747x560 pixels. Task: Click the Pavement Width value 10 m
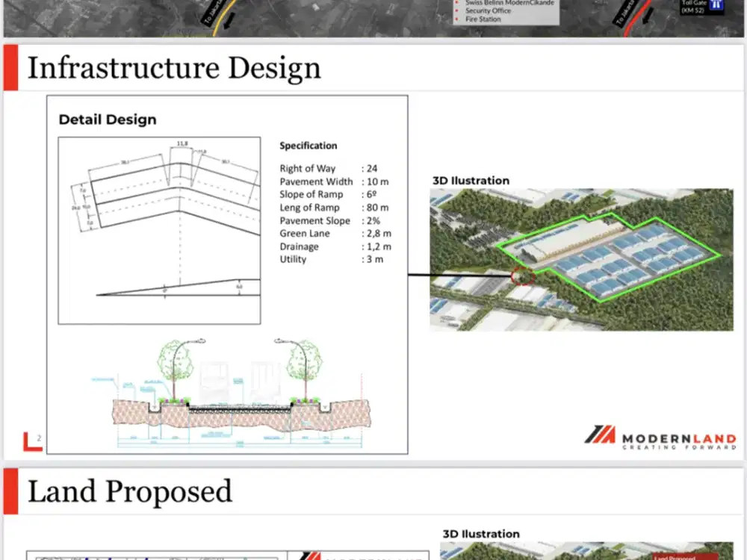[x=377, y=181]
